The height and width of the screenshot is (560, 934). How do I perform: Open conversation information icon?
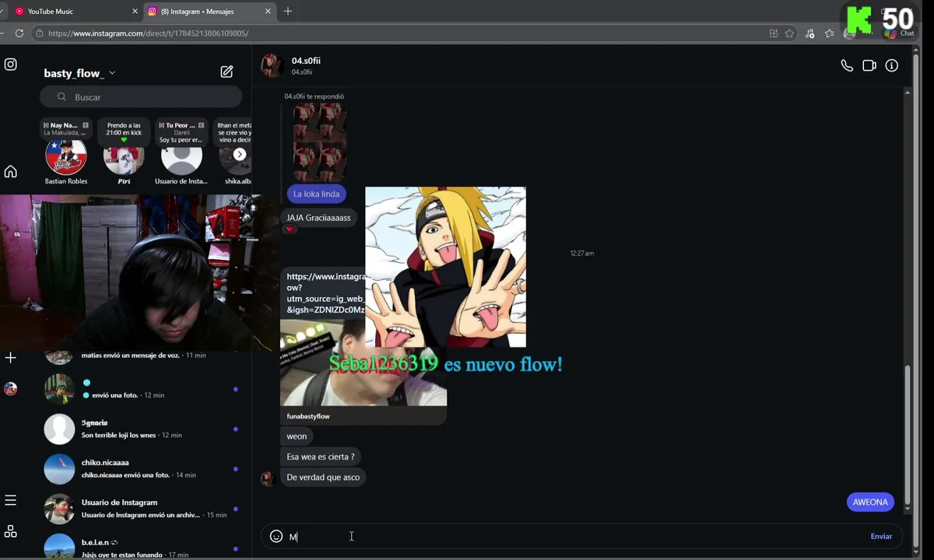pyautogui.click(x=892, y=66)
